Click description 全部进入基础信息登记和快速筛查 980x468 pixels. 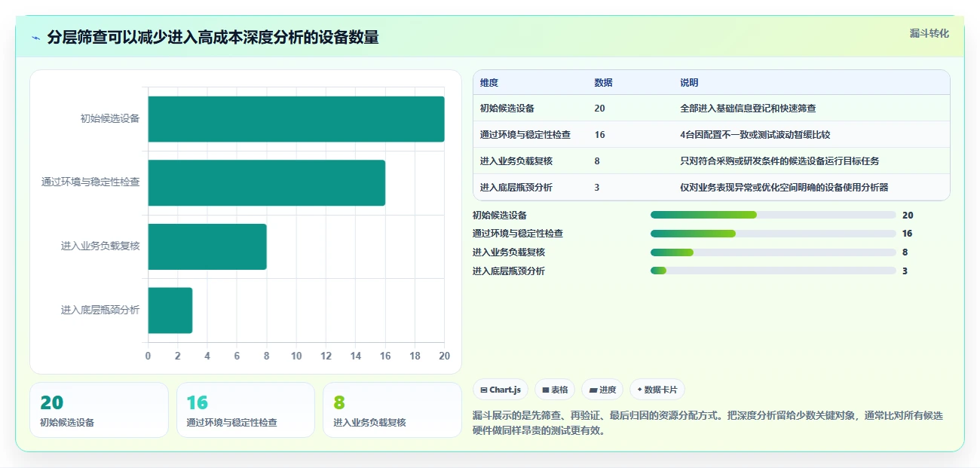748,109
